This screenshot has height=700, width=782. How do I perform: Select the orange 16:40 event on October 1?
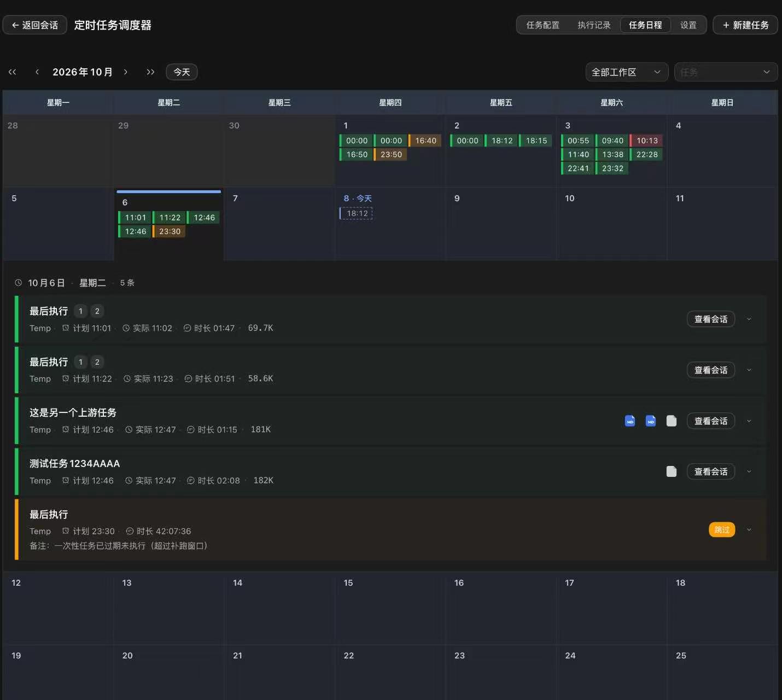point(425,141)
